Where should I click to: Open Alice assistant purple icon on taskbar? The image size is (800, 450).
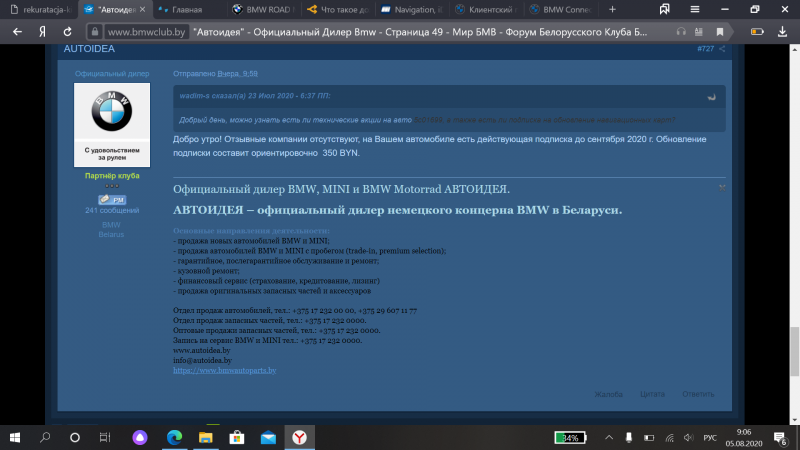[x=140, y=437]
